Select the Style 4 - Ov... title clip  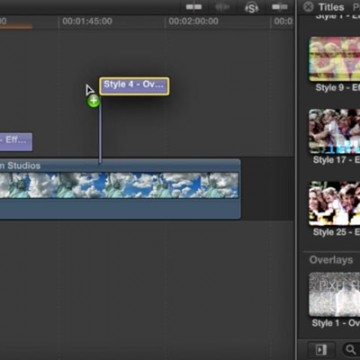click(x=134, y=86)
